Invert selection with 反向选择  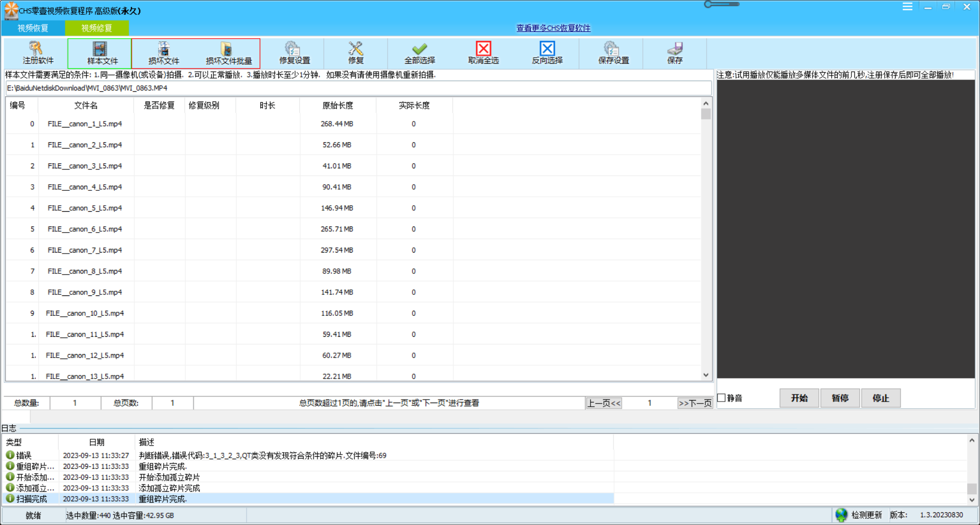pyautogui.click(x=547, y=54)
